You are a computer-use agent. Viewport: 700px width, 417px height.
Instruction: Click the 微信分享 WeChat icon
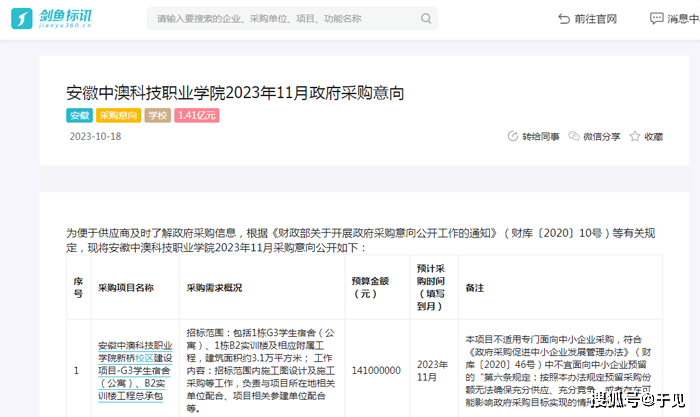point(574,136)
